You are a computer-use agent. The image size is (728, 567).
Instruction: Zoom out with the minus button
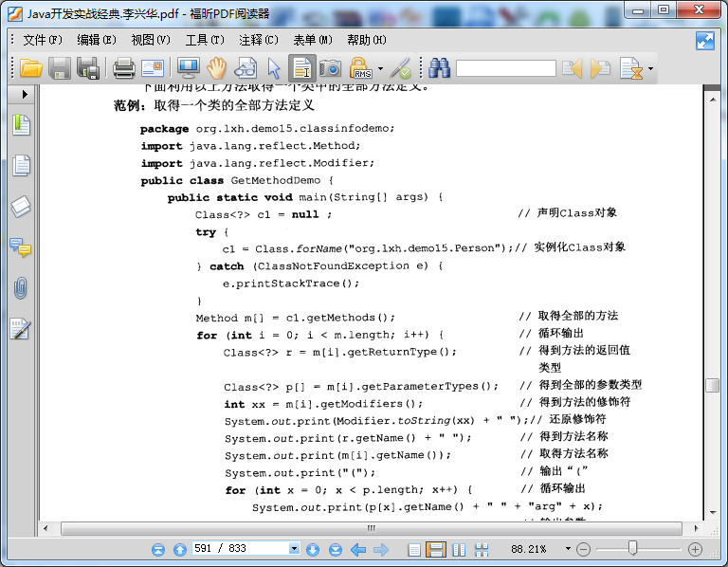pos(583,550)
